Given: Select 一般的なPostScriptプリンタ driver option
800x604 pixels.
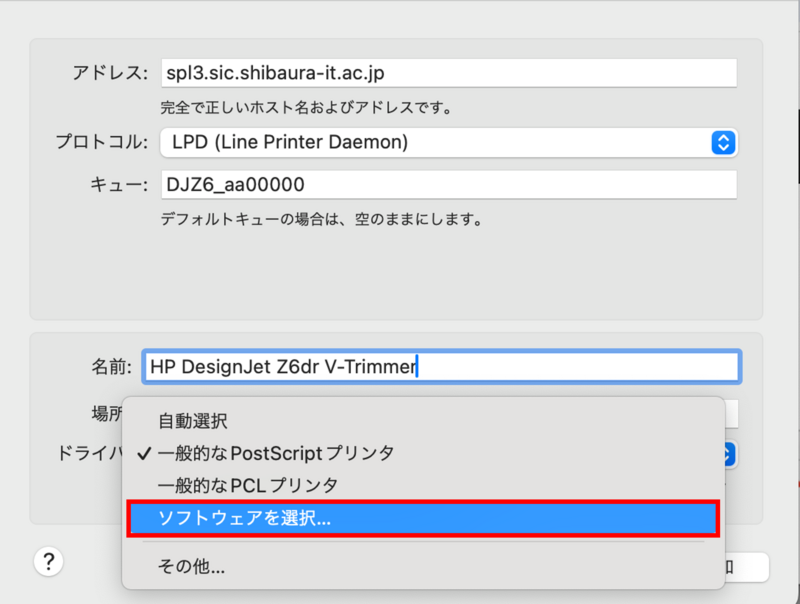Looking at the screenshot, I should pyautogui.click(x=275, y=453).
